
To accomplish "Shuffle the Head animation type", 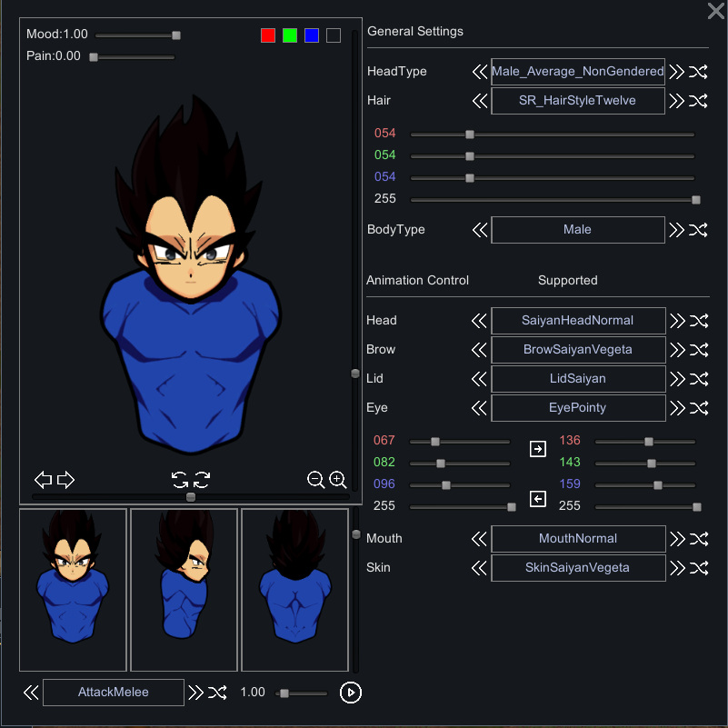I will pyautogui.click(x=699, y=321).
